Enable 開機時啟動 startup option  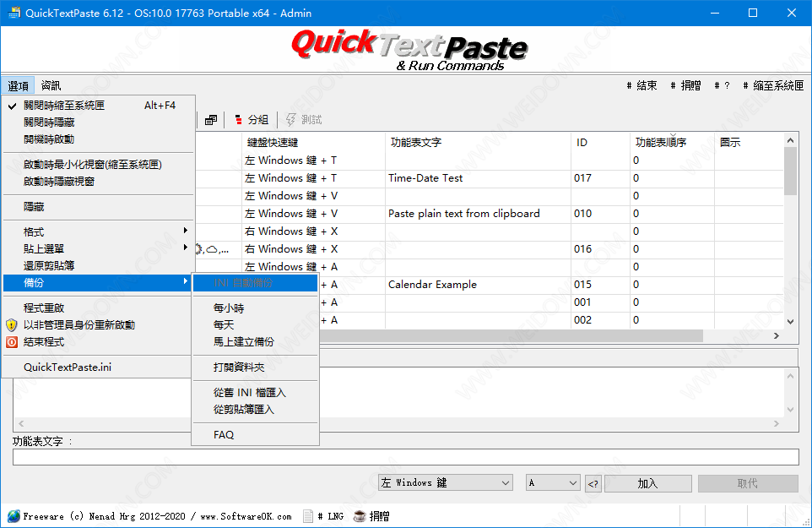pos(49,139)
